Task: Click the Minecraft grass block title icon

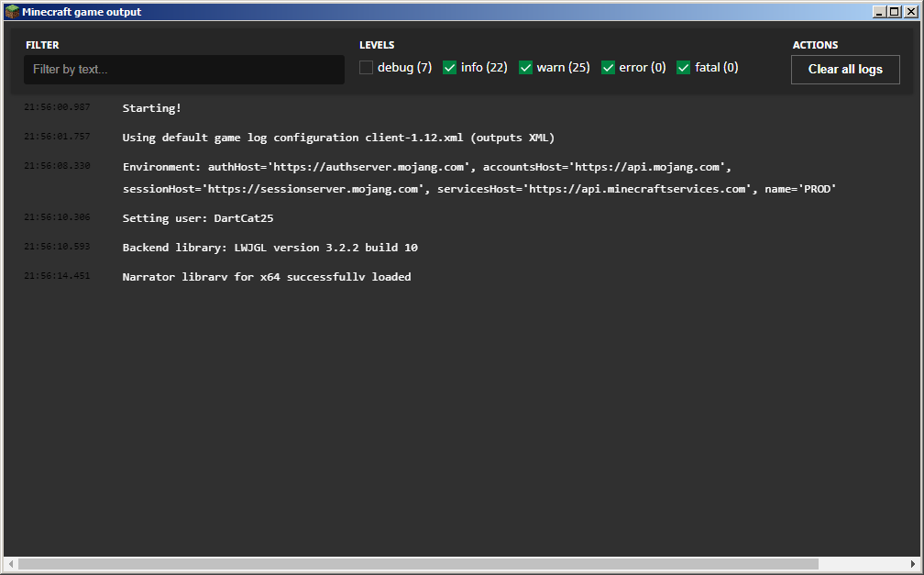Action: (12, 12)
